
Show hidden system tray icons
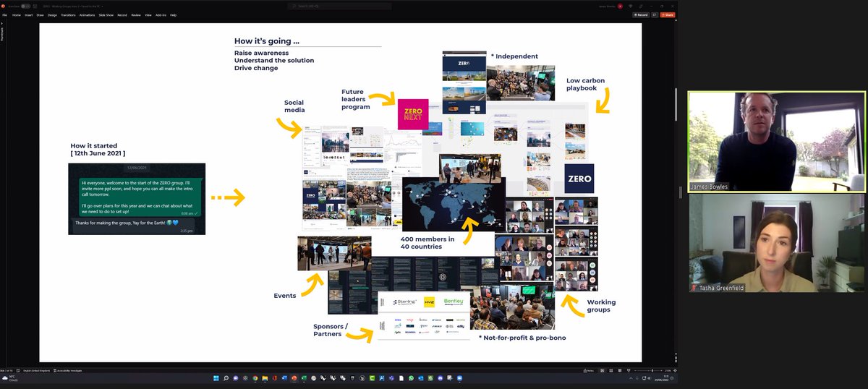pyautogui.click(x=631, y=378)
